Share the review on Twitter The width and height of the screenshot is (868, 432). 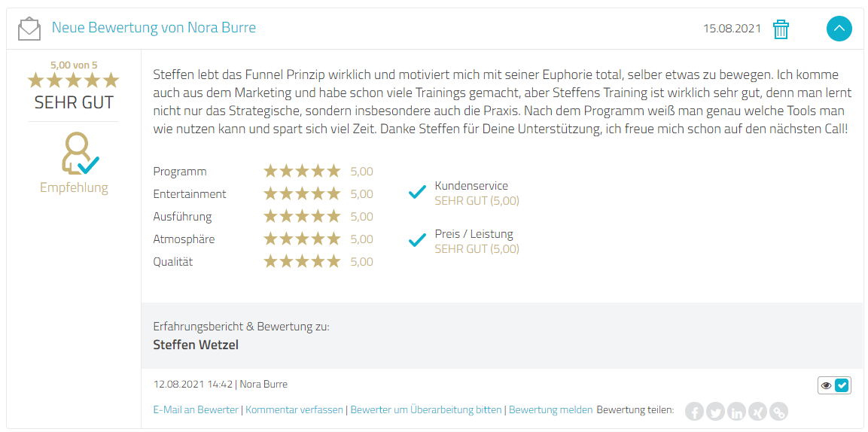click(716, 412)
